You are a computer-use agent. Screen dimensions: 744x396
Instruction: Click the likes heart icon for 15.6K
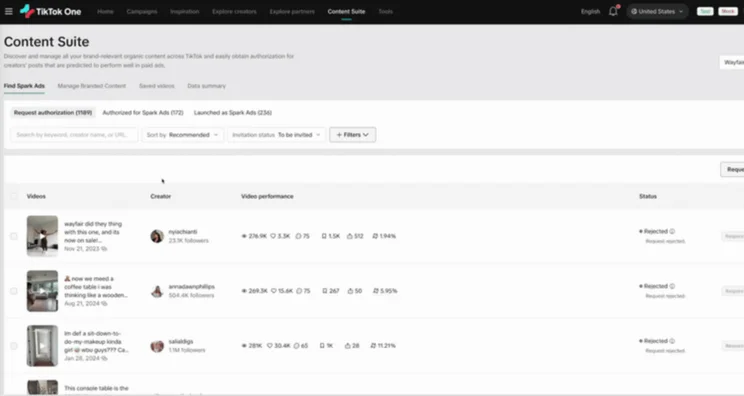pyautogui.click(x=274, y=291)
